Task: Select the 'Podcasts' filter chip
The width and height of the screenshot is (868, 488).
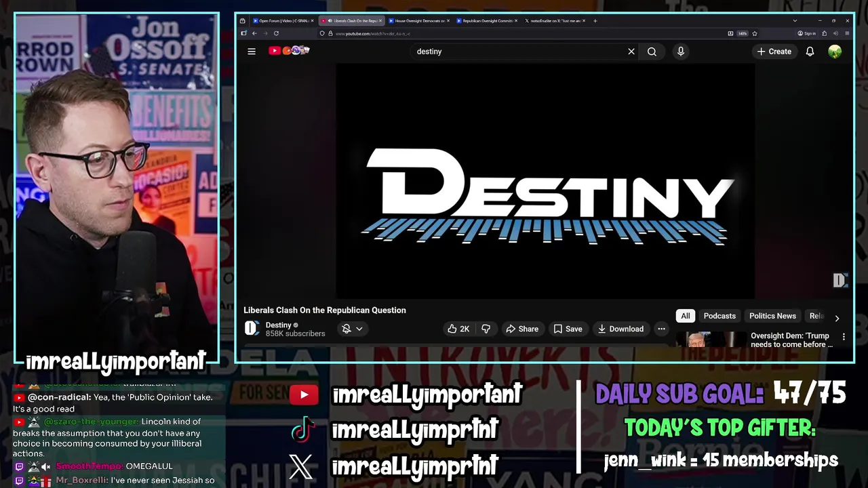Action: (x=719, y=316)
